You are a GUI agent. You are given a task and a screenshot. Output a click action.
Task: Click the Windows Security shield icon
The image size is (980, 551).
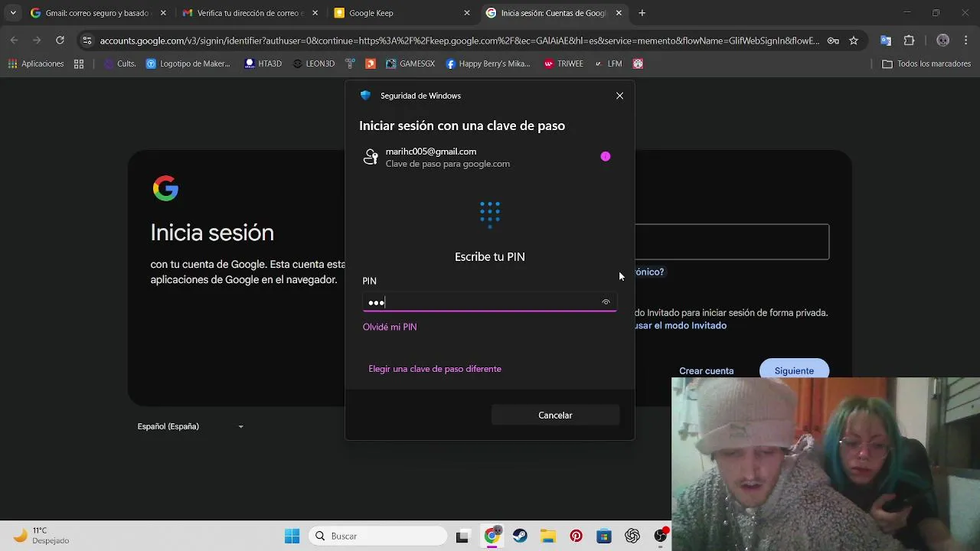click(x=365, y=96)
